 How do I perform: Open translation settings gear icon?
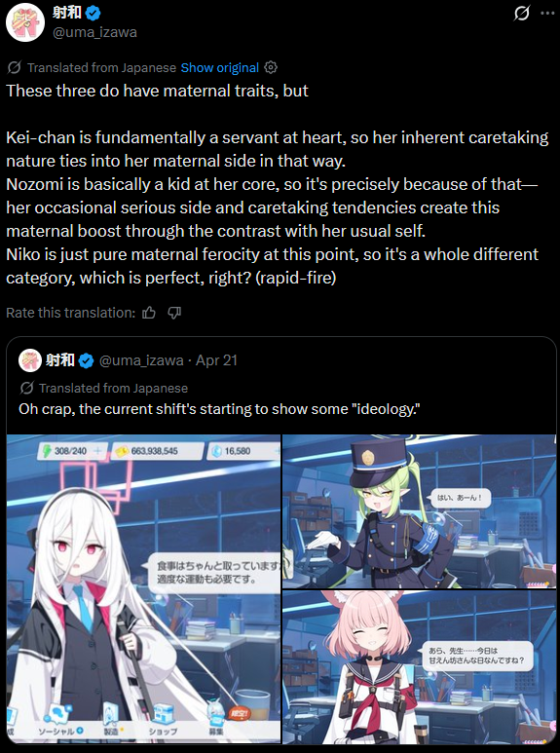point(271,67)
